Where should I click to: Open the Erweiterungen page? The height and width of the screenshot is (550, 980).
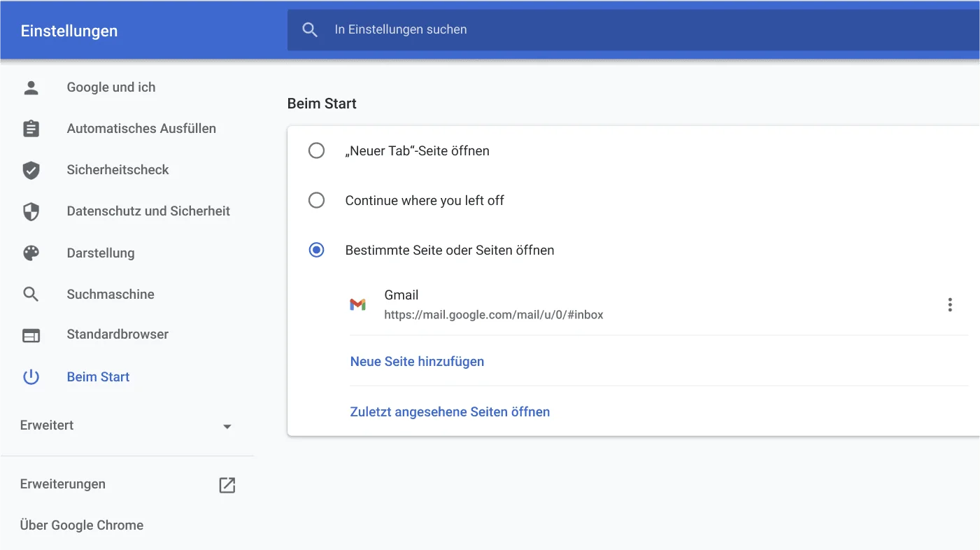(x=62, y=484)
